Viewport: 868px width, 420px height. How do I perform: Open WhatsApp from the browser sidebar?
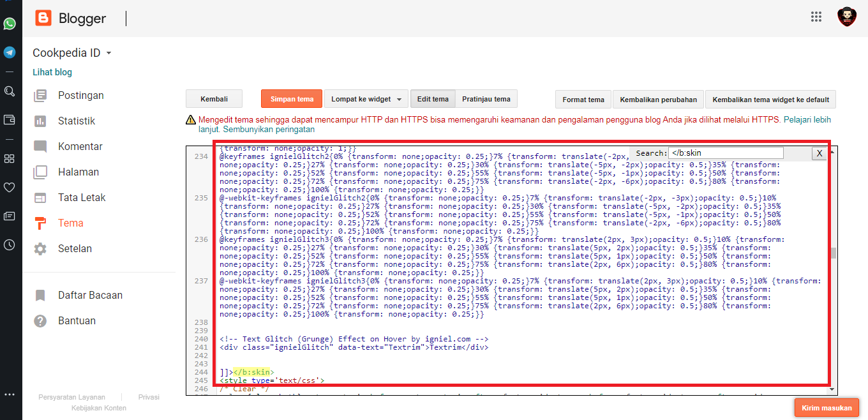pos(10,24)
